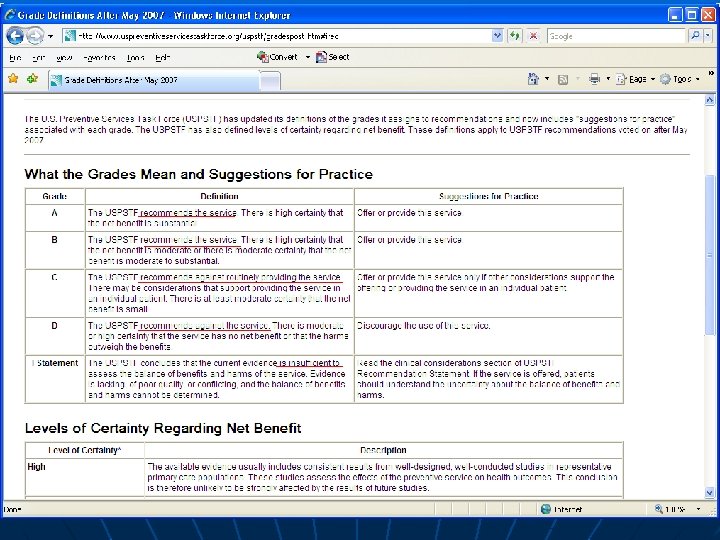Image resolution: width=720 pixels, height=540 pixels.
Task: Click the 'Definition' column header
Action: click(x=219, y=197)
